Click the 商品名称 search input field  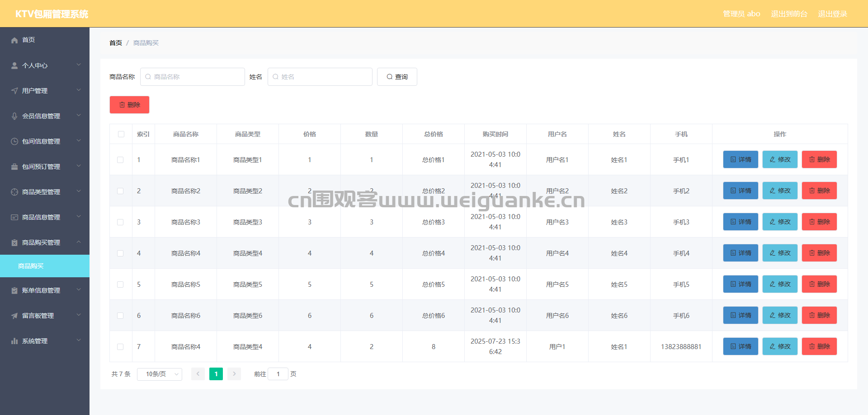pyautogui.click(x=193, y=77)
